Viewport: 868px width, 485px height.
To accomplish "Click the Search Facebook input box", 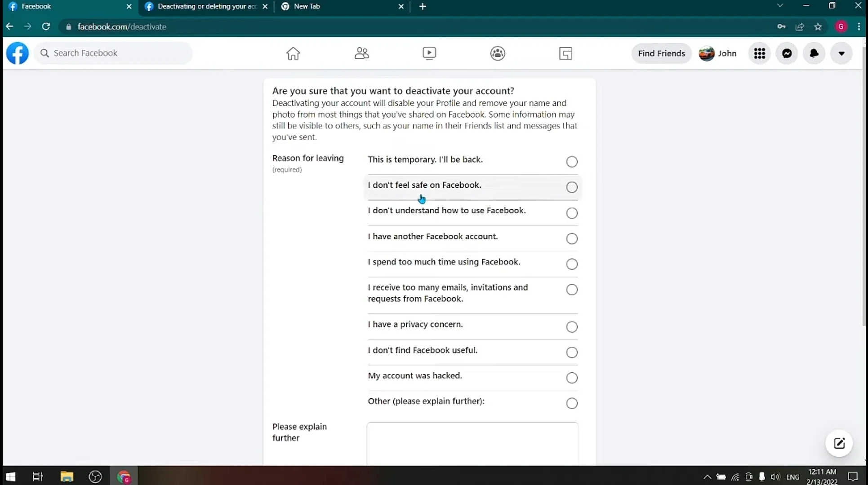I will click(113, 53).
